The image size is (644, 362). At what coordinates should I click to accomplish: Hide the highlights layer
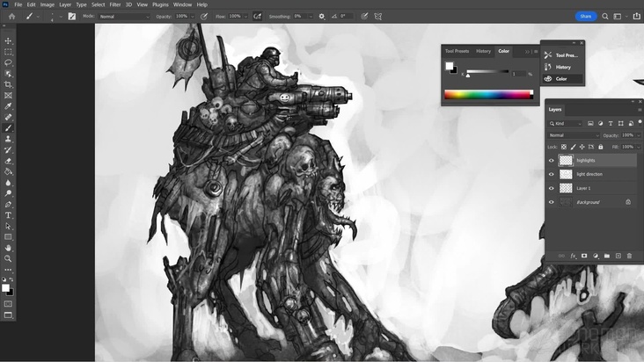coord(551,160)
